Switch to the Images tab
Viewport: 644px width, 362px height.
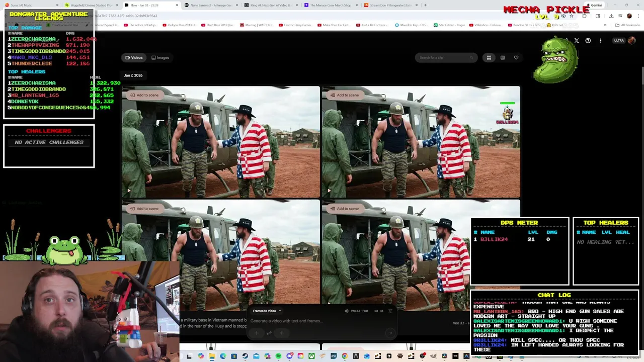[160, 57]
